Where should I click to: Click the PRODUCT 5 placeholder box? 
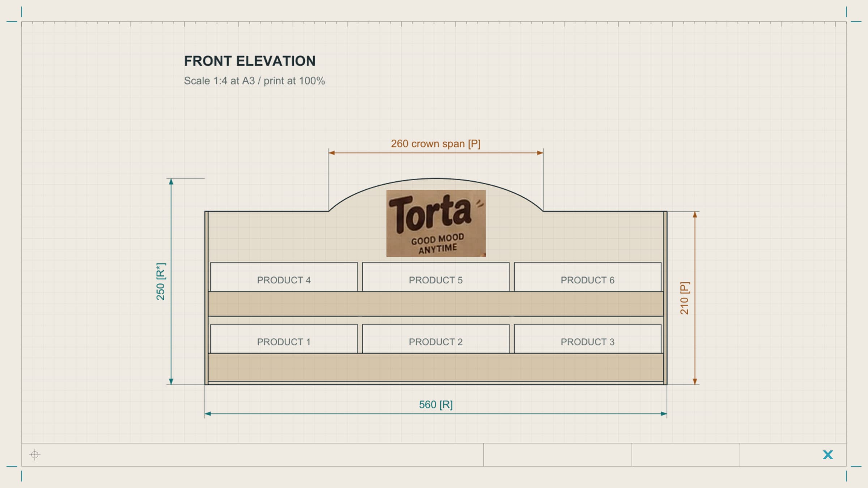pos(436,277)
